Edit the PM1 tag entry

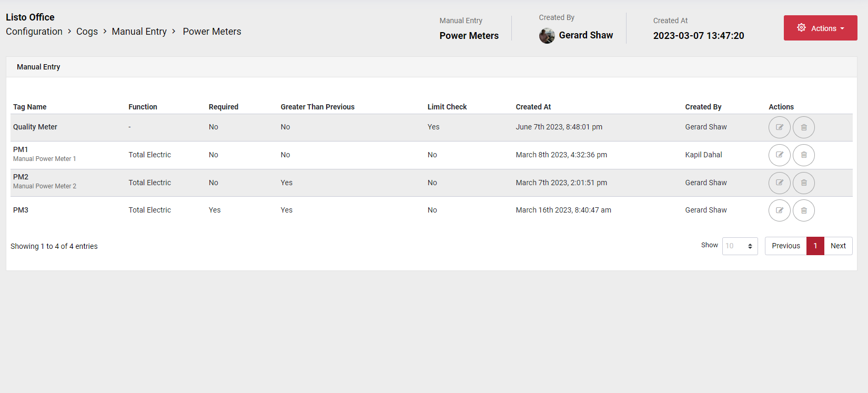779,155
